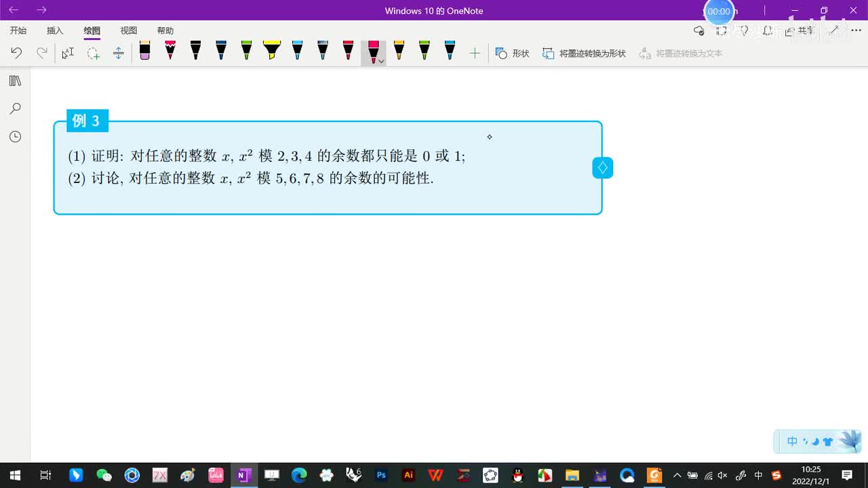This screenshot has width=868, height=488.
Task: Open Photoshop from the taskbar
Action: click(x=381, y=475)
